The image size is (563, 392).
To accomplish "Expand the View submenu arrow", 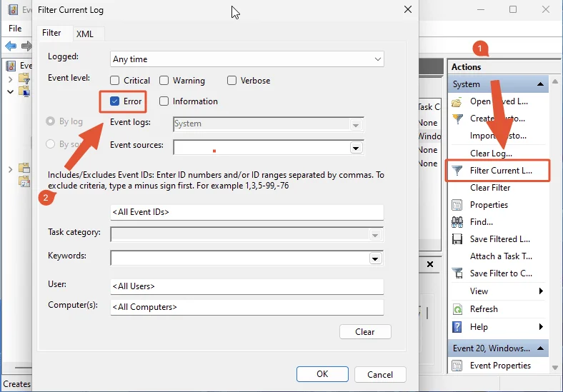I will click(x=541, y=291).
